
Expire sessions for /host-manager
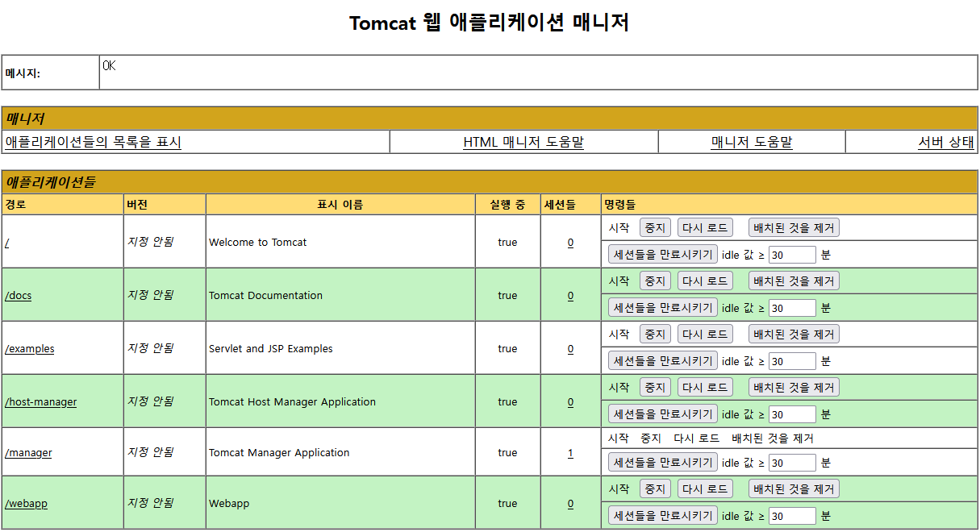click(663, 414)
